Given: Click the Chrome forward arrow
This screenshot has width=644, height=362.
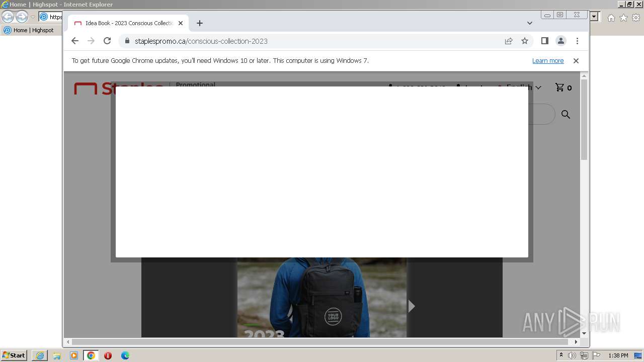Looking at the screenshot, I should coord(91,41).
